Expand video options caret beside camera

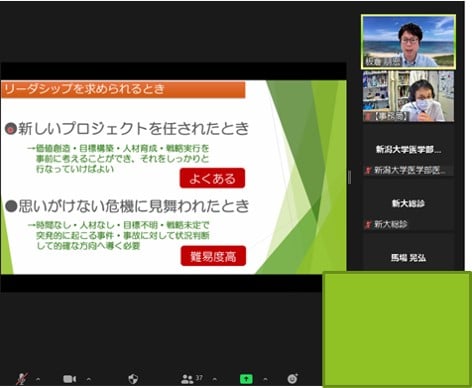pyautogui.click(x=89, y=379)
